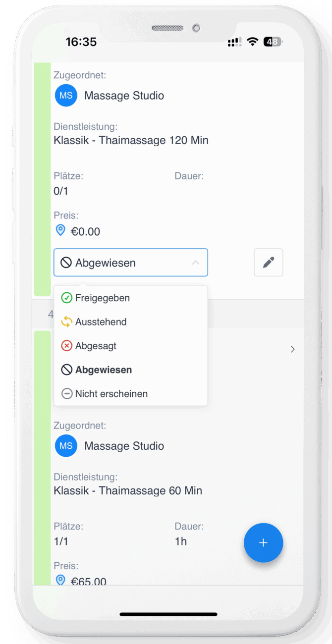The height and width of the screenshot is (644, 332).
Task: Click the green checkmark Freigegeben icon
Action: coord(66,298)
